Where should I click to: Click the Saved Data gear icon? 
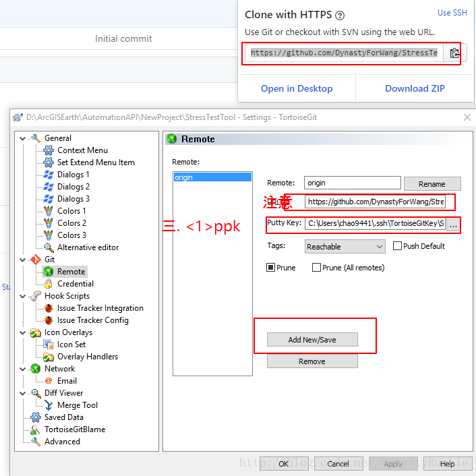point(36,417)
